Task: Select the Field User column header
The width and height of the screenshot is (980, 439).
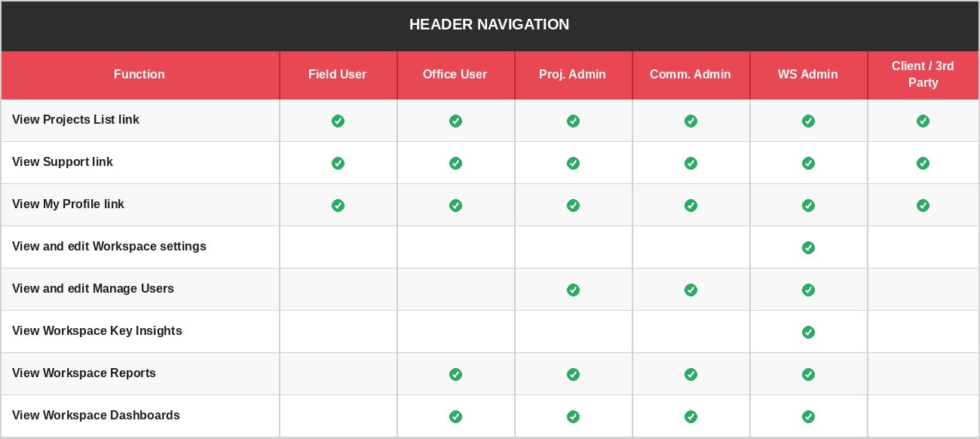Action: pyautogui.click(x=337, y=75)
